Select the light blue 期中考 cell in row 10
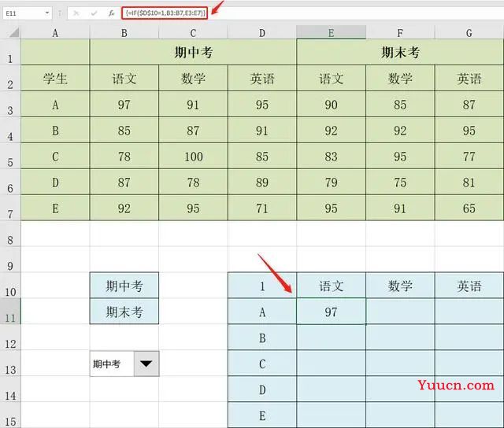This screenshot has height=428, width=504. coord(124,286)
